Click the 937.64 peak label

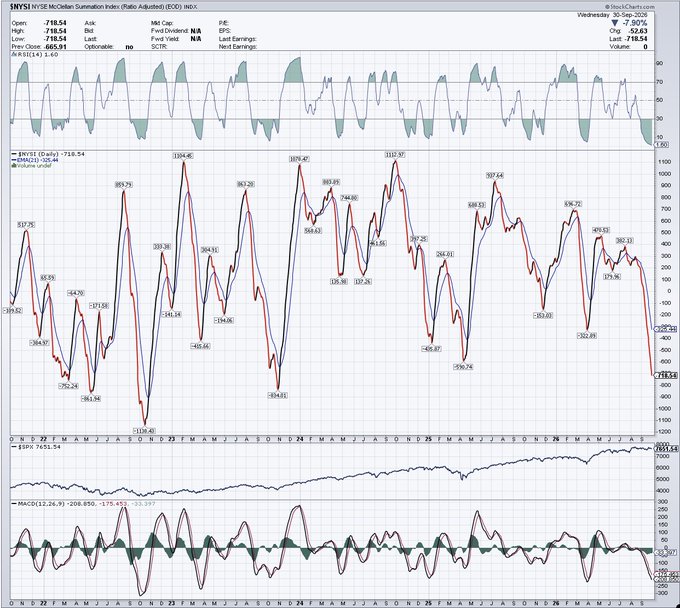(x=494, y=176)
